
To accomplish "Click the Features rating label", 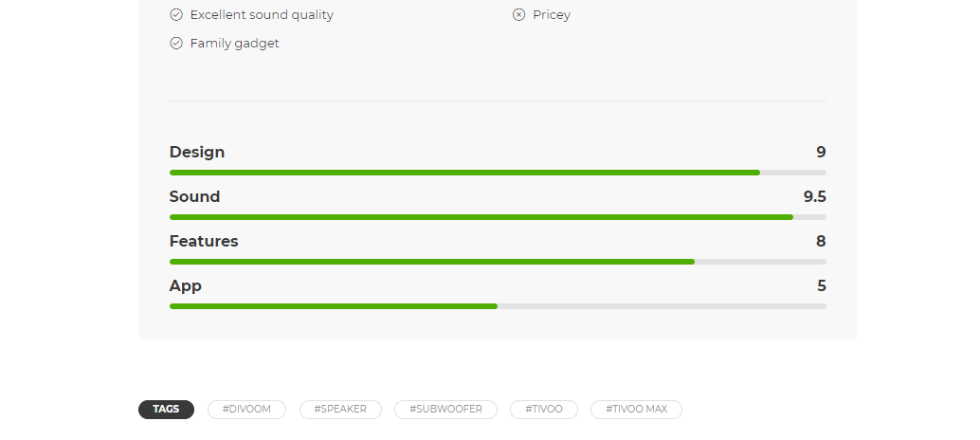I will coord(204,242).
